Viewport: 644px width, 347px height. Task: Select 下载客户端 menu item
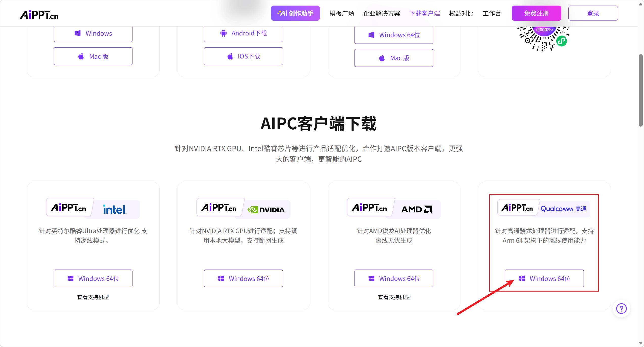click(x=425, y=13)
